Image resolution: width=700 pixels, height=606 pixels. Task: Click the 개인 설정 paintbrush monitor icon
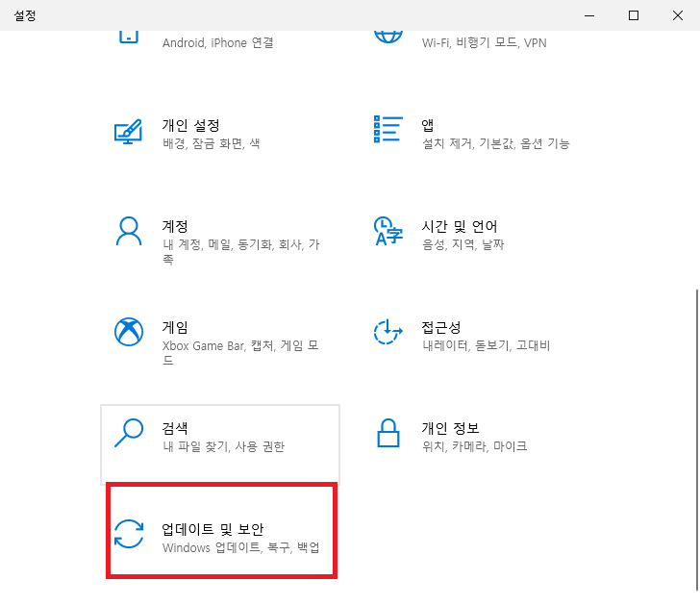pyautogui.click(x=128, y=131)
